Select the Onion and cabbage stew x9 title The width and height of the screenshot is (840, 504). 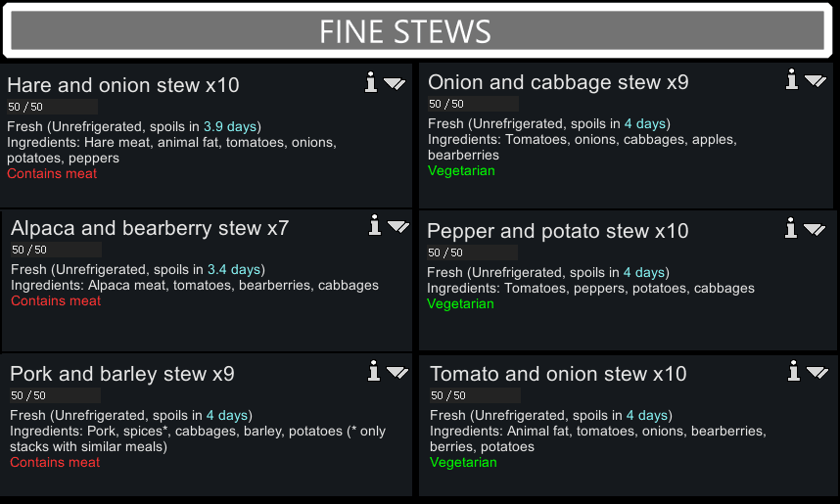tap(558, 82)
